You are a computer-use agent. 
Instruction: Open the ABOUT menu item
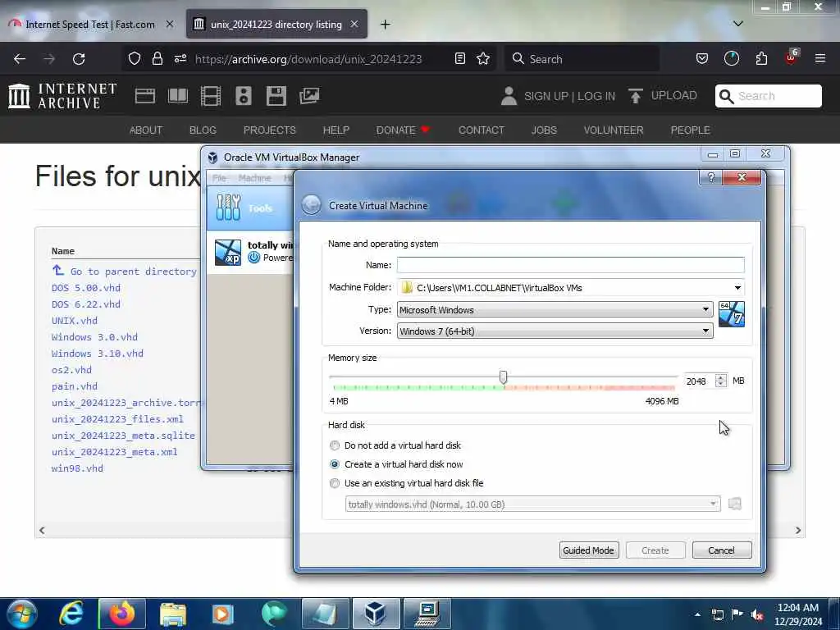click(146, 130)
